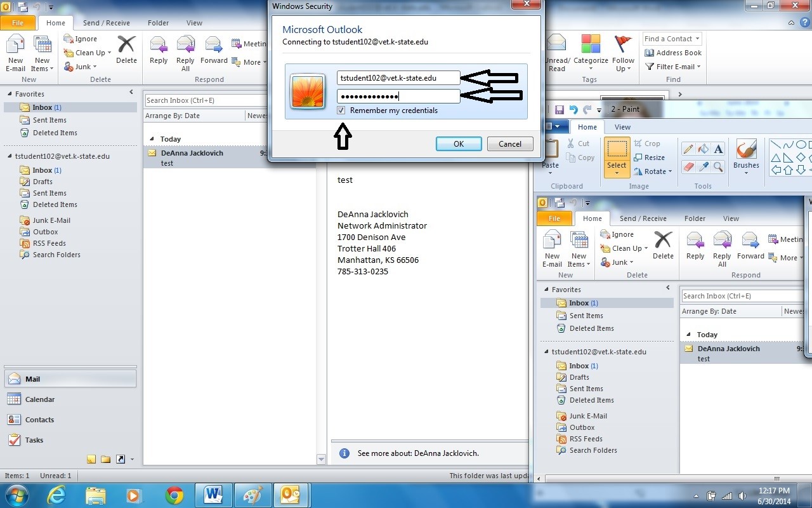812x508 pixels.
Task: Choose the Triangle shape in Paint gallery
Action: click(x=775, y=157)
